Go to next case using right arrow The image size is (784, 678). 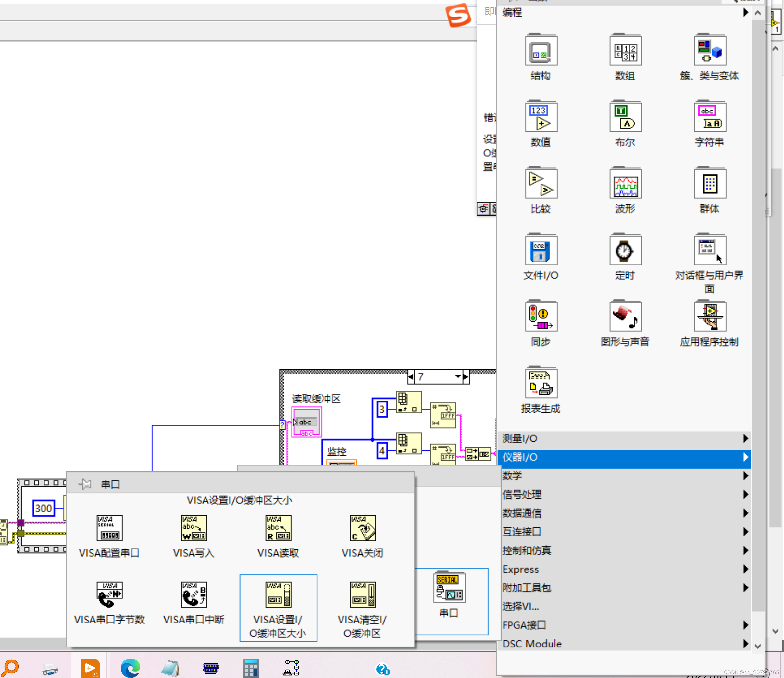coord(466,376)
